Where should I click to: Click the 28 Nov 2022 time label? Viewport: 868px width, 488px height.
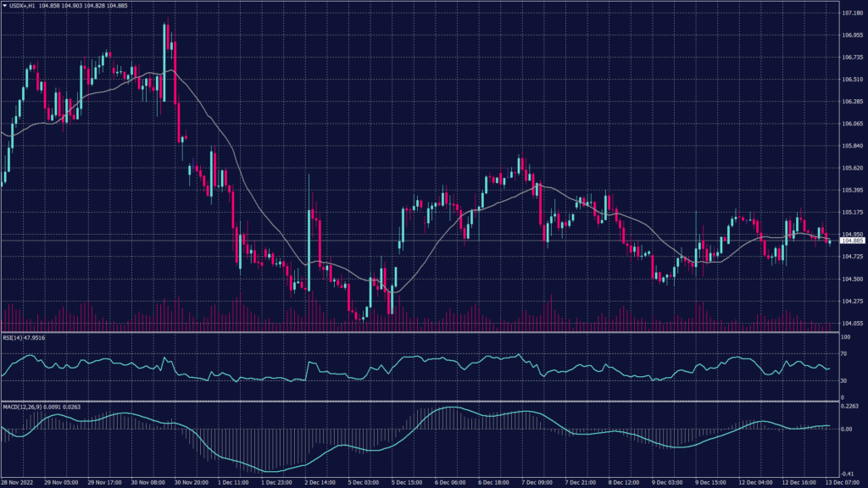click(x=19, y=483)
